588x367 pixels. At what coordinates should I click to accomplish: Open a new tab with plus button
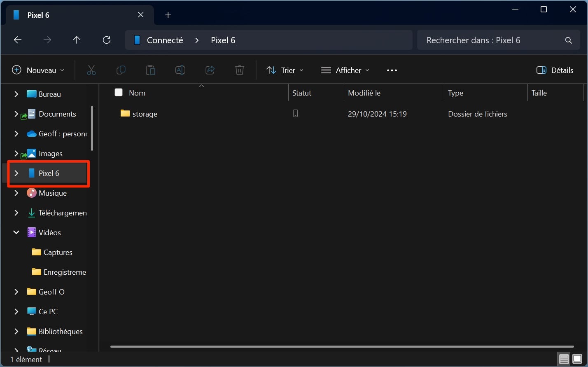tap(168, 15)
